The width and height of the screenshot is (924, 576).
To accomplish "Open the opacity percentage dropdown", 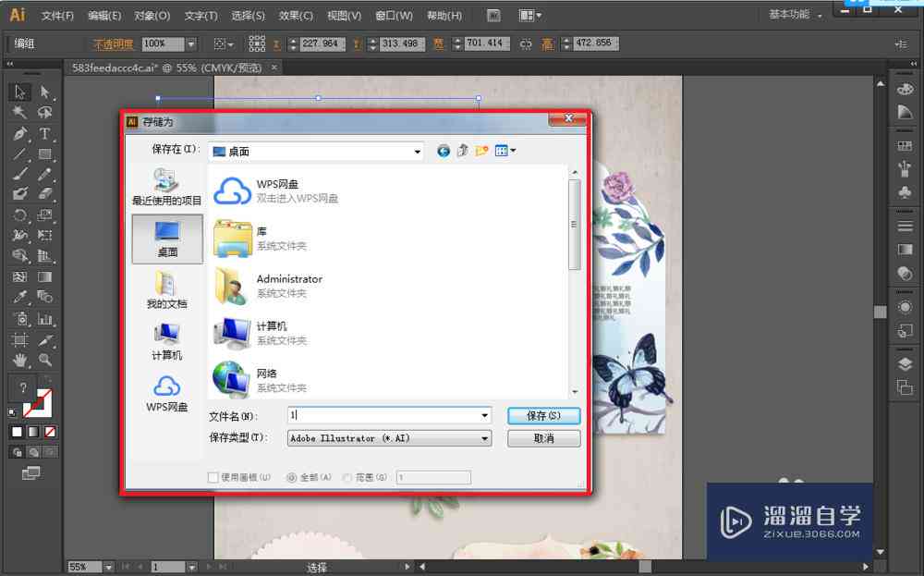I will click(x=191, y=43).
